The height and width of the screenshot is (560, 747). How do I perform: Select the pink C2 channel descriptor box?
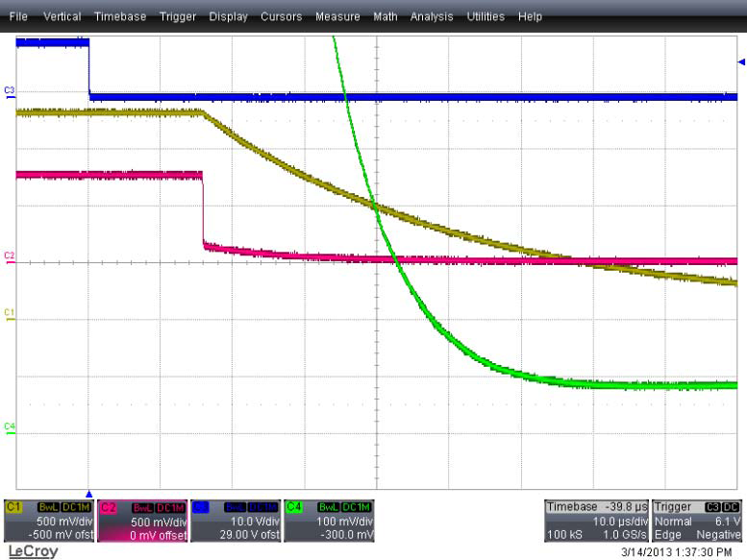(141, 520)
